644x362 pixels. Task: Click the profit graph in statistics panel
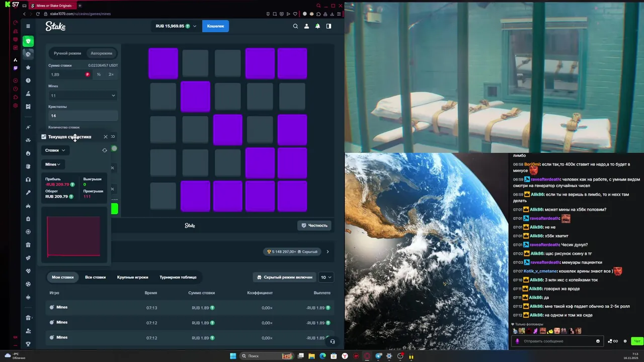click(73, 236)
